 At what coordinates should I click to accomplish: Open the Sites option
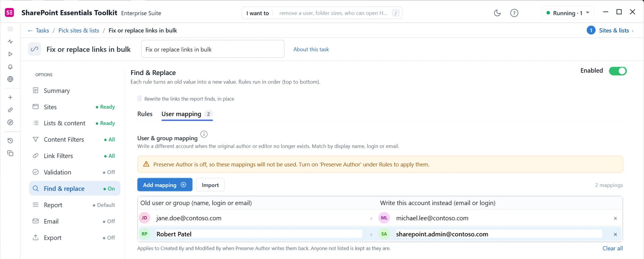[x=74, y=107]
